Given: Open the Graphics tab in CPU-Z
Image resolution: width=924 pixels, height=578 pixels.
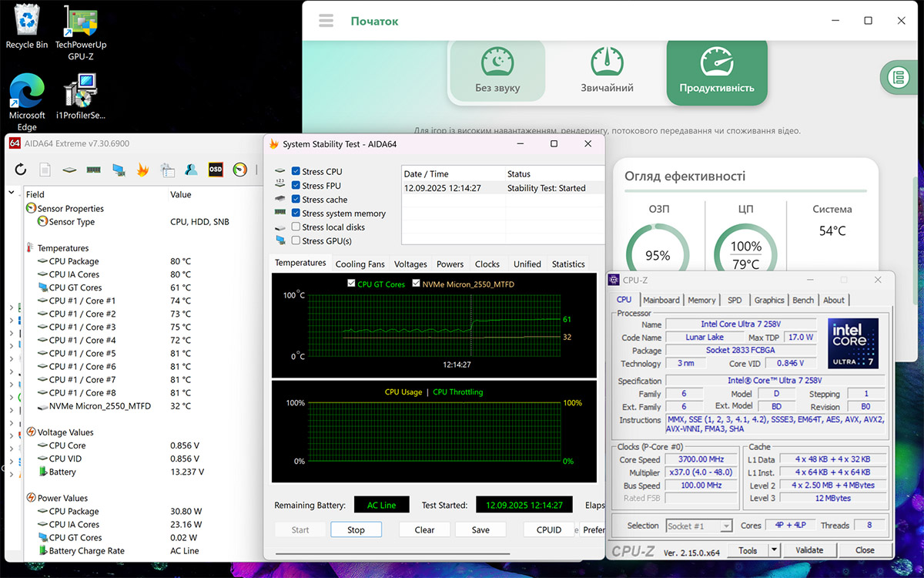Looking at the screenshot, I should coord(769,300).
